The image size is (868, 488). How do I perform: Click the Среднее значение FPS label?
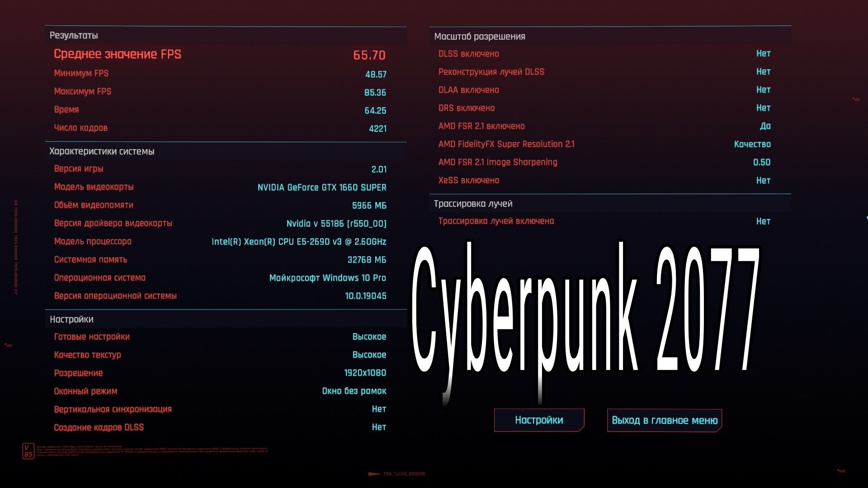click(118, 54)
